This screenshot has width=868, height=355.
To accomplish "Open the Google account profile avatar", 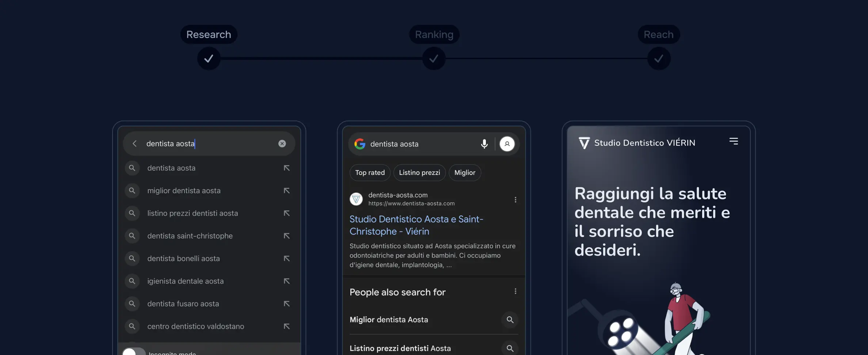I will click(507, 144).
